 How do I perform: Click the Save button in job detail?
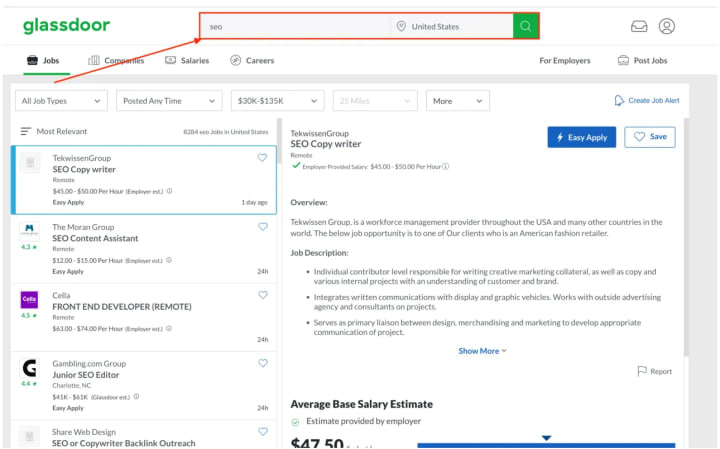(650, 137)
